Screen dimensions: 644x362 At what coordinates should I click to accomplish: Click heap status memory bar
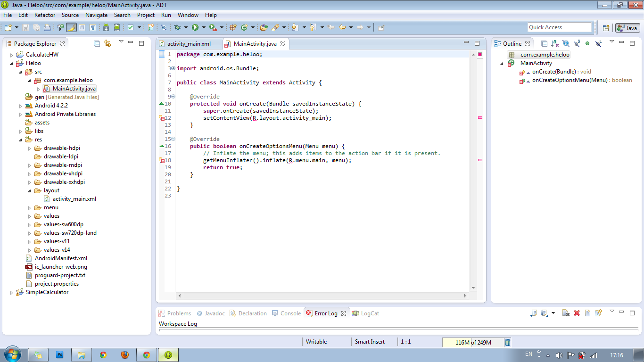click(x=472, y=343)
